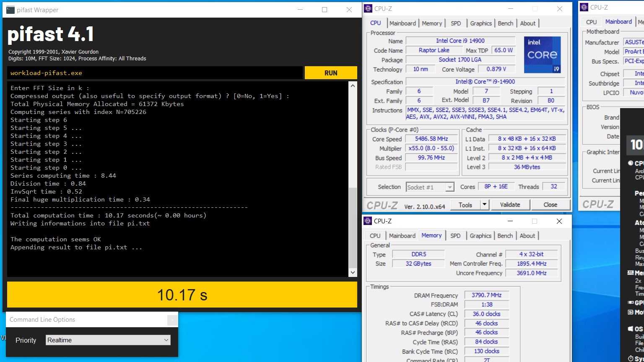Open Graphics tab in top CPU-Z window
This screenshot has height=362, width=644.
click(481, 23)
